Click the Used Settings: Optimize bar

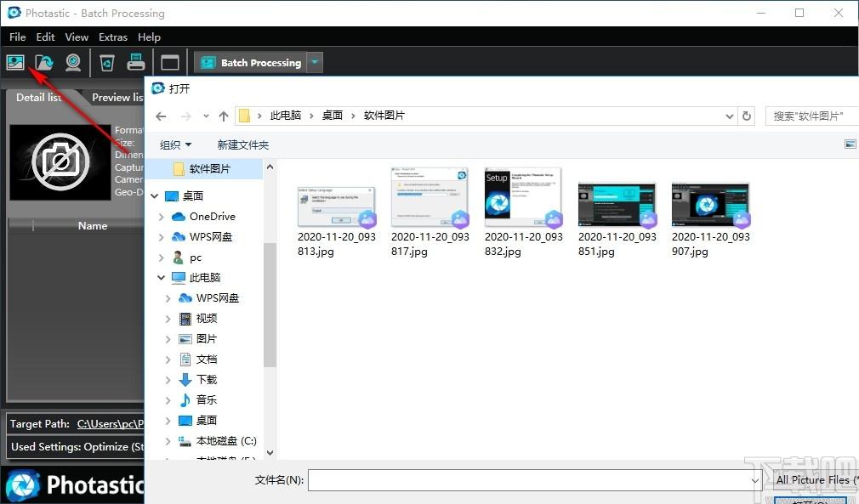point(76,446)
